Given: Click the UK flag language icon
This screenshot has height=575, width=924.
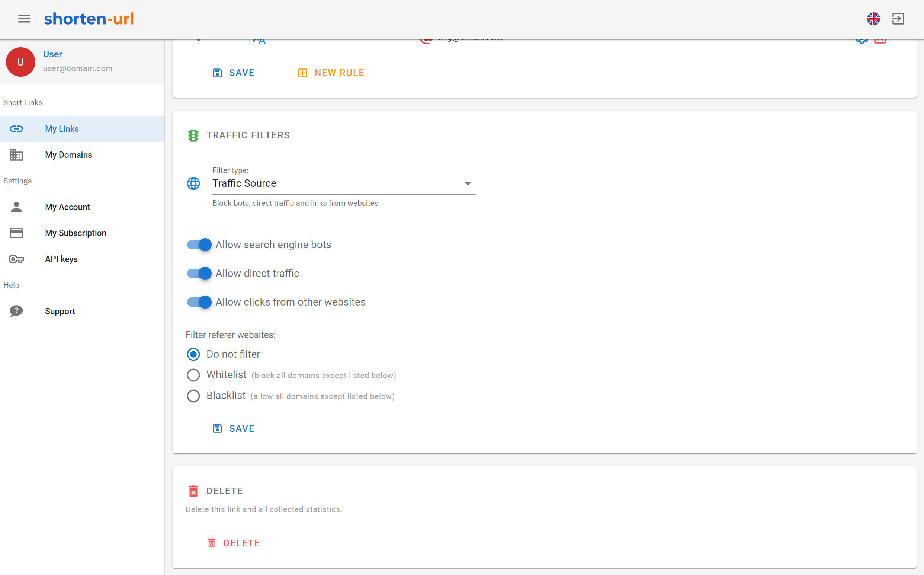Looking at the screenshot, I should 874,19.
